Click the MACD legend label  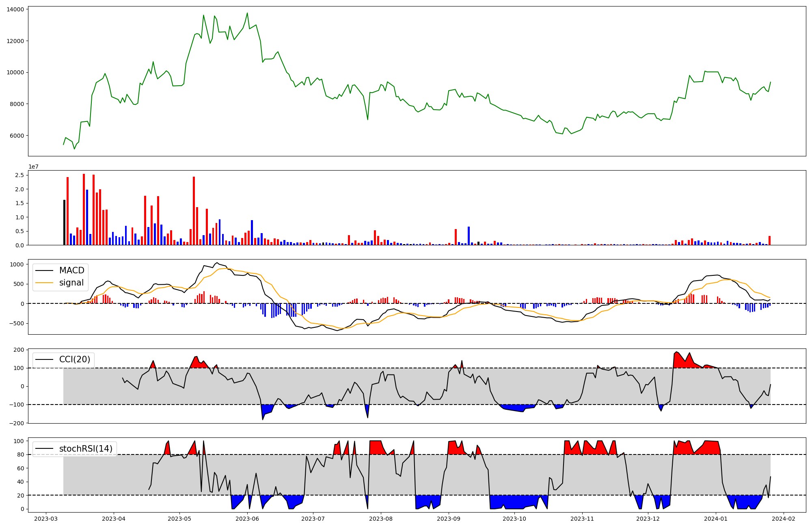pos(71,270)
